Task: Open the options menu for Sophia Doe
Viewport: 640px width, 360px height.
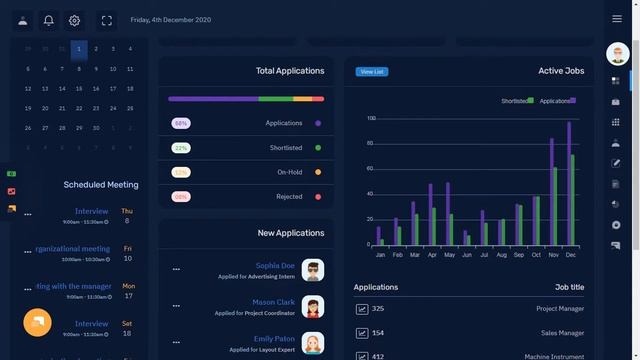Action: point(176,269)
